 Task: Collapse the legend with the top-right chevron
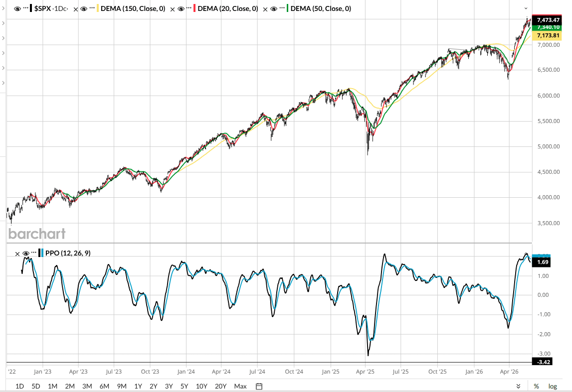click(526, 8)
